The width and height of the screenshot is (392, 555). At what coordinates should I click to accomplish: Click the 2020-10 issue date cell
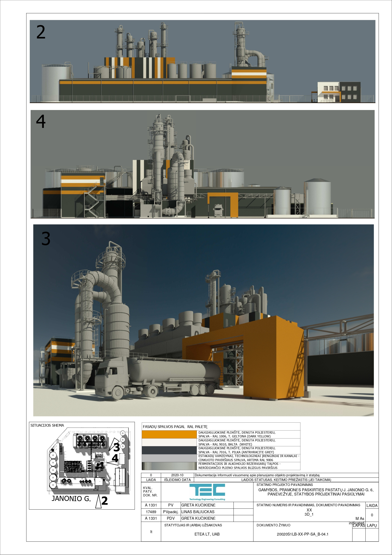click(x=177, y=475)
